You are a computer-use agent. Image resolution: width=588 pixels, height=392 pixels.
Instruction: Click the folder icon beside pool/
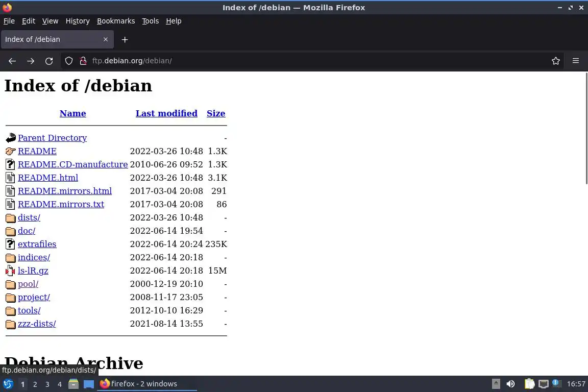[11, 284]
